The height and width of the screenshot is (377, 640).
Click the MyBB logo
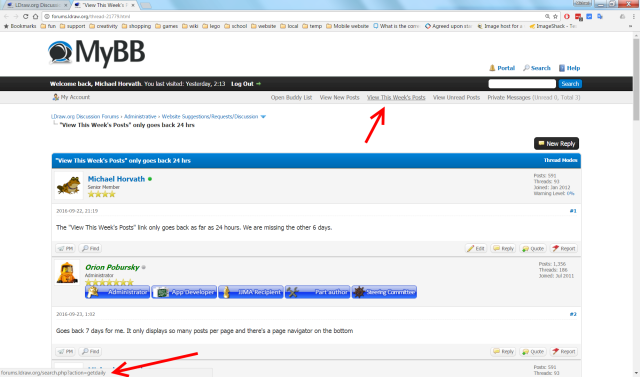click(96, 53)
